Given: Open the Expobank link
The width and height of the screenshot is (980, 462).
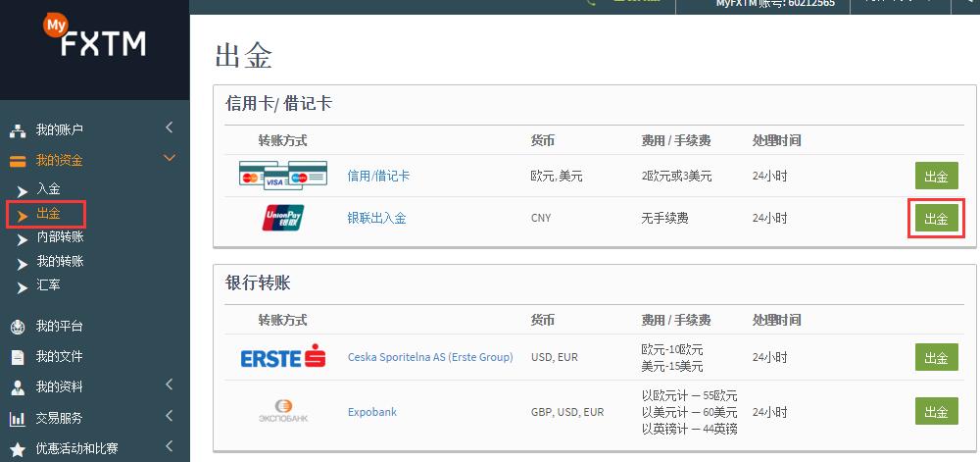Looking at the screenshot, I should pyautogui.click(x=372, y=412).
